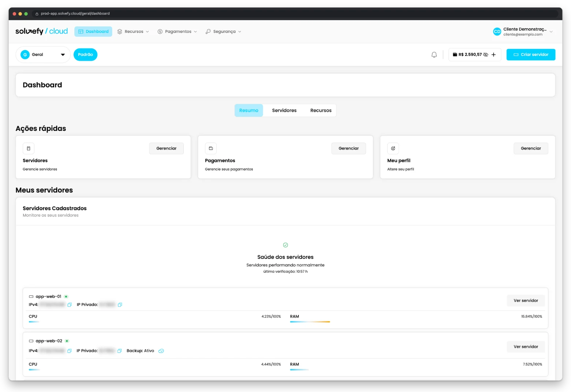This screenshot has width=571, height=392.
Task: Click the app-web-02 online status dot
Action: pyautogui.click(x=67, y=341)
